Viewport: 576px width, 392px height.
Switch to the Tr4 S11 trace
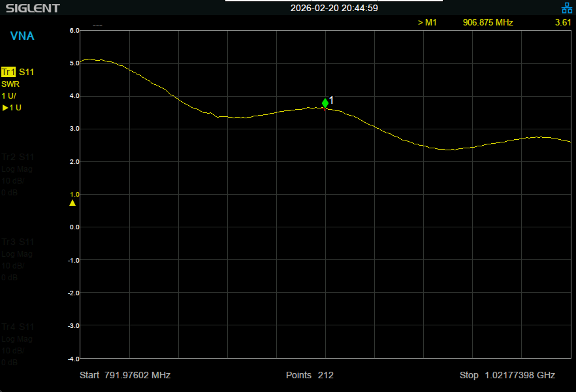click(x=18, y=327)
